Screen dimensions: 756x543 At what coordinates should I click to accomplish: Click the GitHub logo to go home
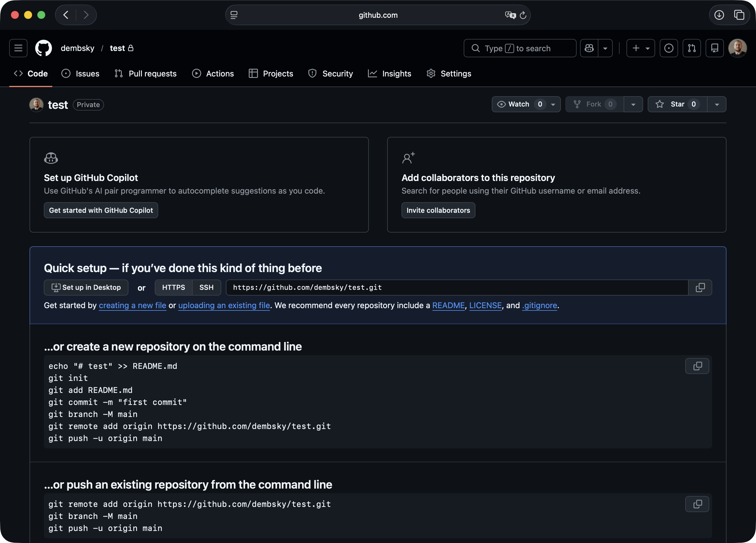coord(43,48)
